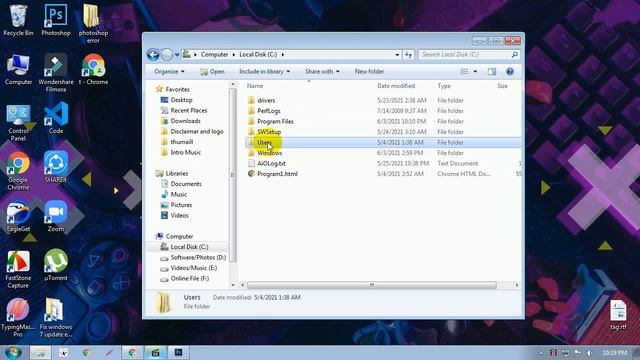The width and height of the screenshot is (640, 360).
Task: Click the Open toolbar button
Action: pos(212,71)
